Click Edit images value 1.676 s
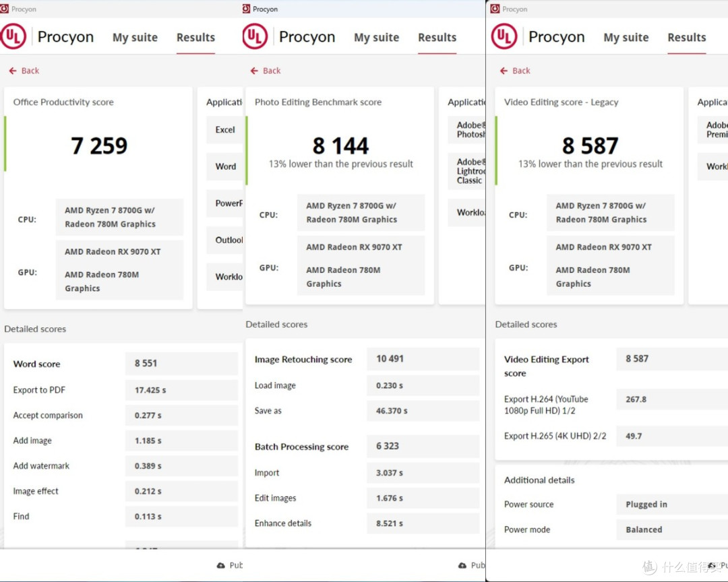Image resolution: width=728 pixels, height=582 pixels. [x=423, y=498]
